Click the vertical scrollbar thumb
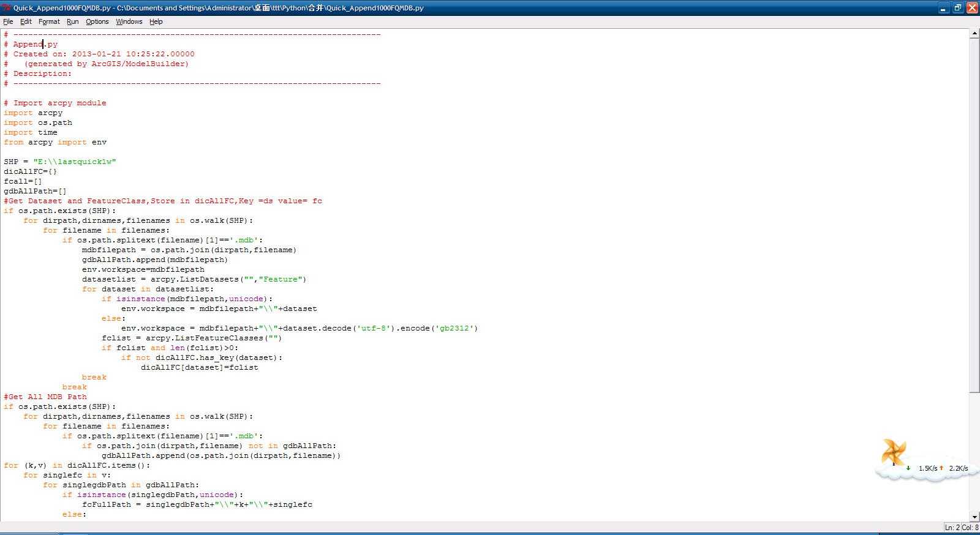The height and width of the screenshot is (535, 980). tap(974, 215)
